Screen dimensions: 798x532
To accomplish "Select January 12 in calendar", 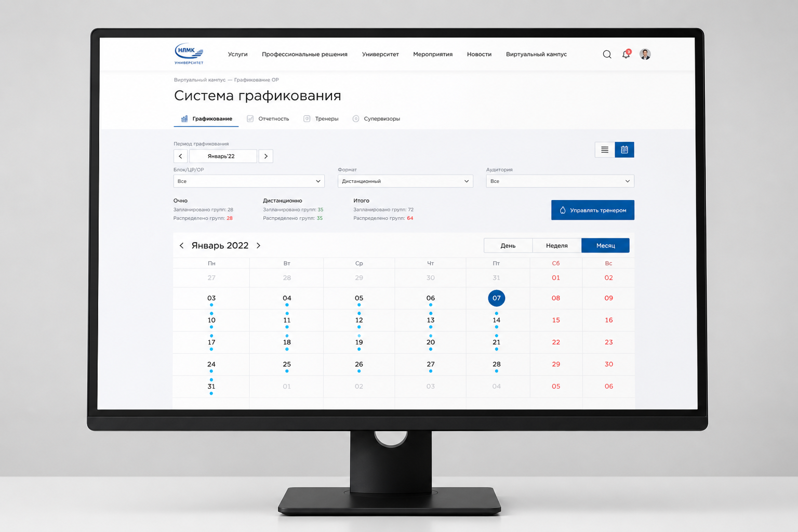I will (359, 320).
